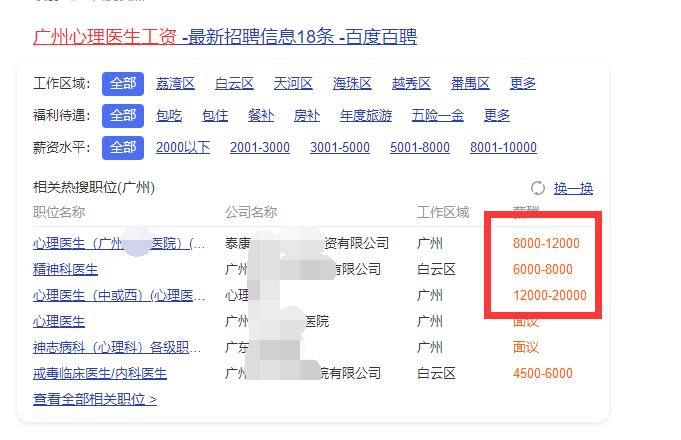The height and width of the screenshot is (440, 681).
Task: Filter work area by 白云区
Action: point(235,83)
